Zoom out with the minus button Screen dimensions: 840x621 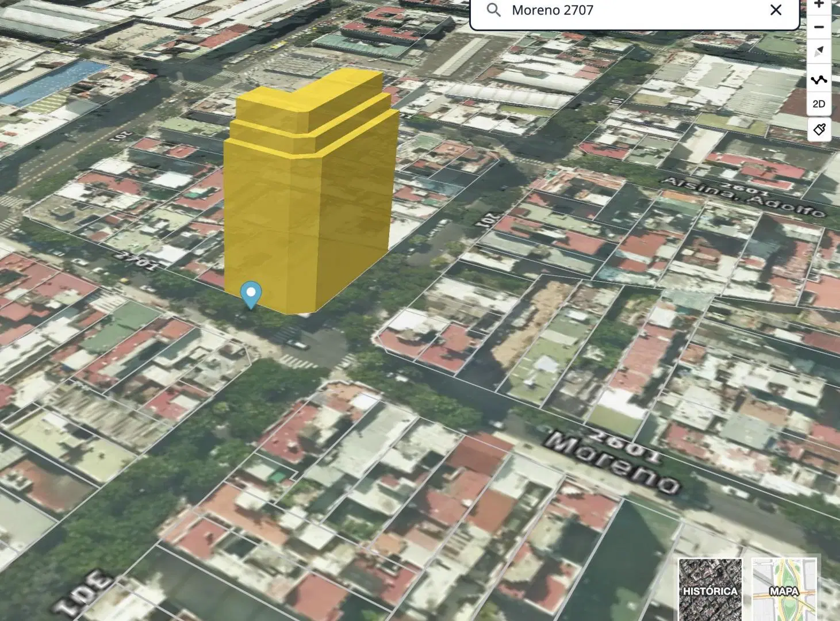819,27
